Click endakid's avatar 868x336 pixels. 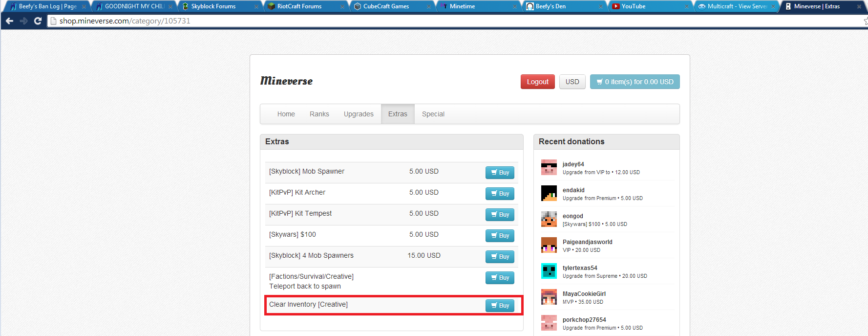coord(549,193)
